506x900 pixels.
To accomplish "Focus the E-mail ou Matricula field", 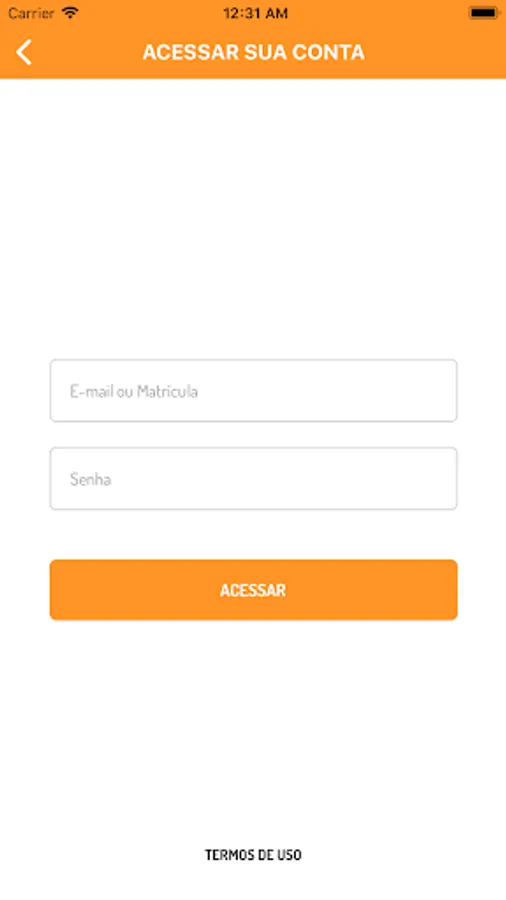I will (254, 390).
